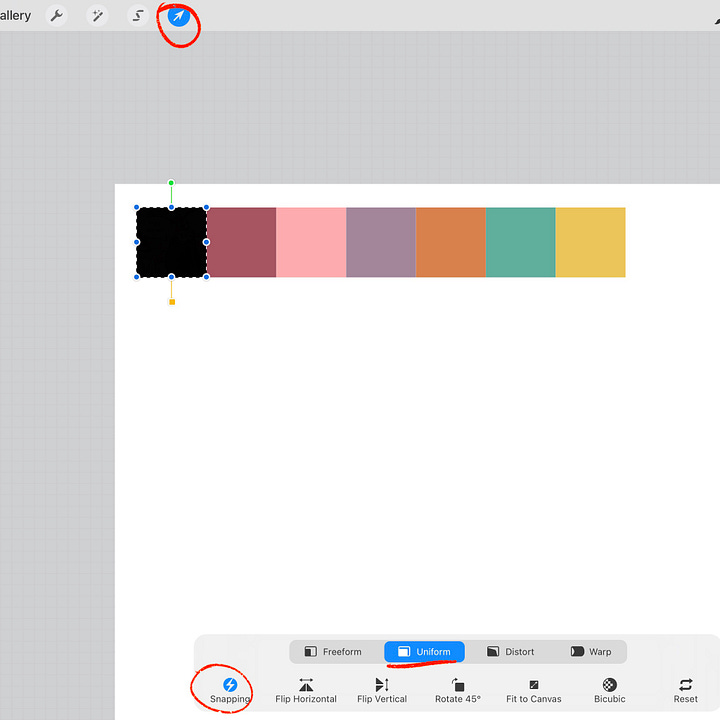This screenshot has height=720, width=720.
Task: Activate the Selection S-ribbon tool
Action: (138, 16)
